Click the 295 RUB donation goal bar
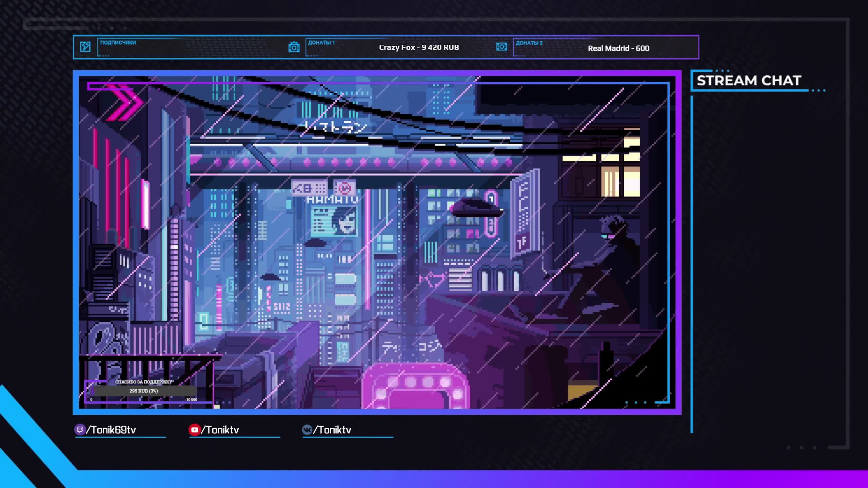The height and width of the screenshot is (488, 868). (x=144, y=391)
